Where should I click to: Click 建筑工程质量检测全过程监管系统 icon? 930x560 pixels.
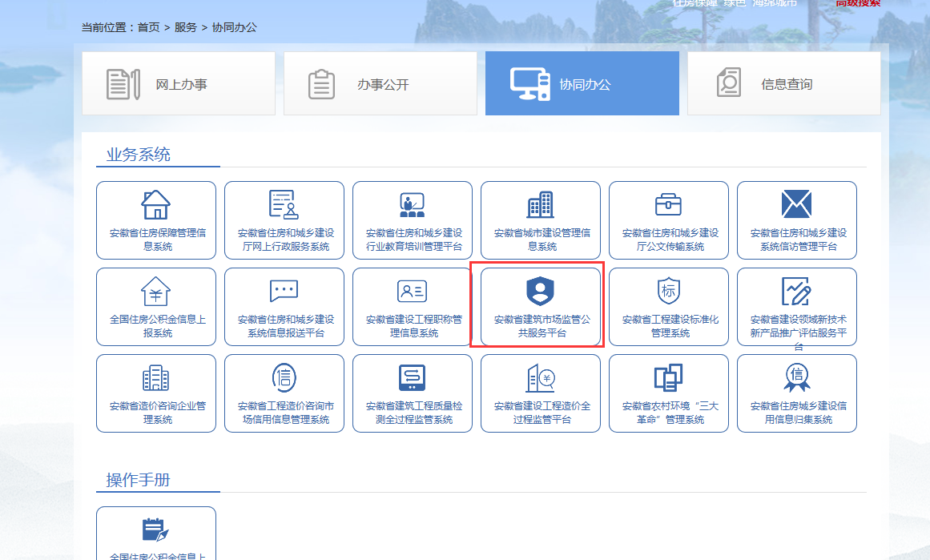412,378
